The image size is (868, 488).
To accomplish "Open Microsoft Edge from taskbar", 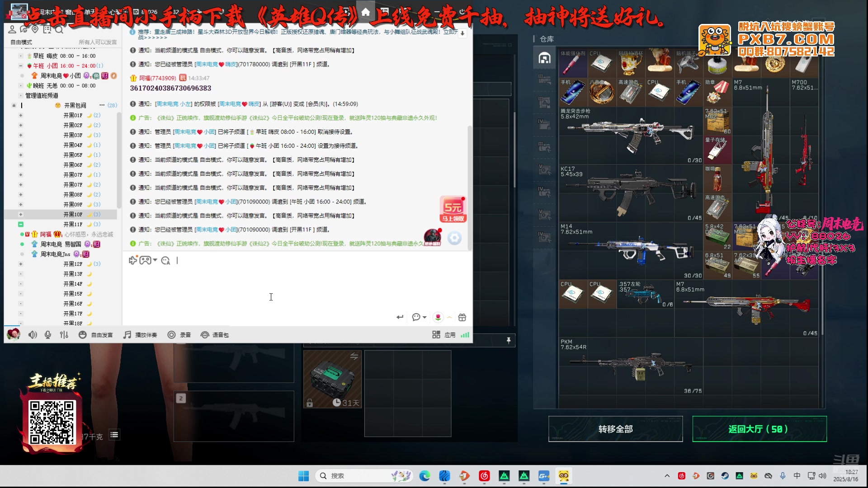I will coord(425,476).
